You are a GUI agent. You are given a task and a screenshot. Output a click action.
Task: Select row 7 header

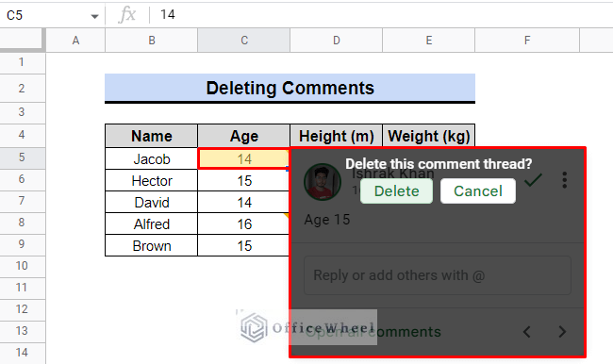tap(23, 202)
